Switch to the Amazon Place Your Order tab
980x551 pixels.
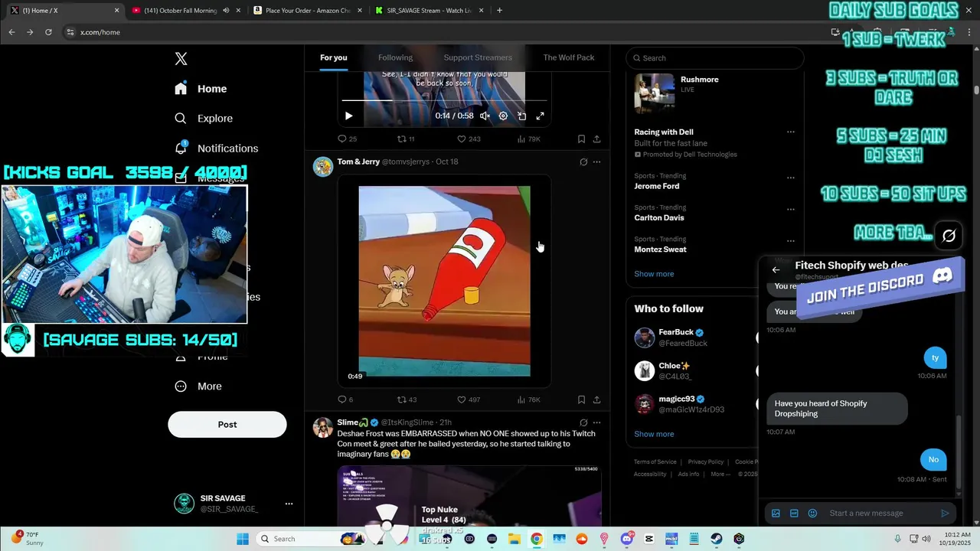coord(309,11)
